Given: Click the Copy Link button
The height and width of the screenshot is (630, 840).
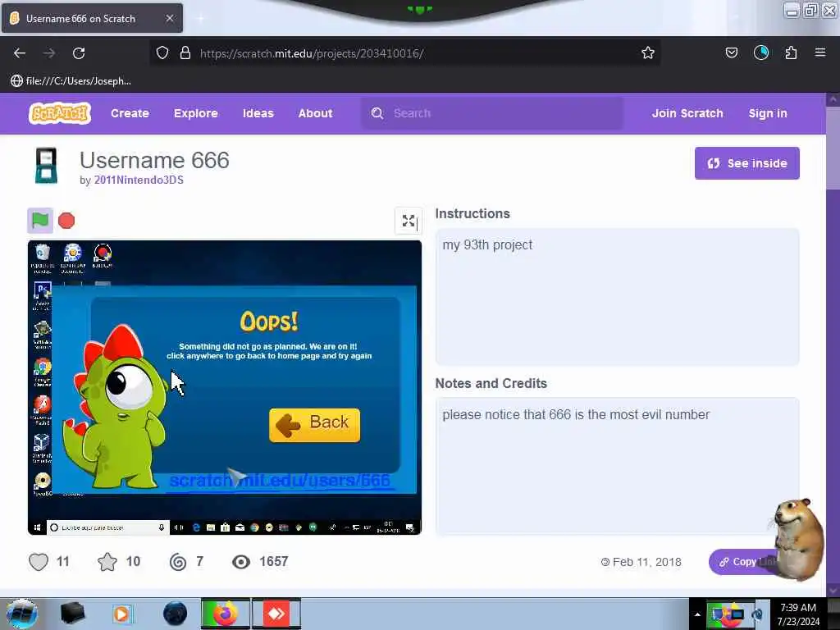Looking at the screenshot, I should click(745, 562).
